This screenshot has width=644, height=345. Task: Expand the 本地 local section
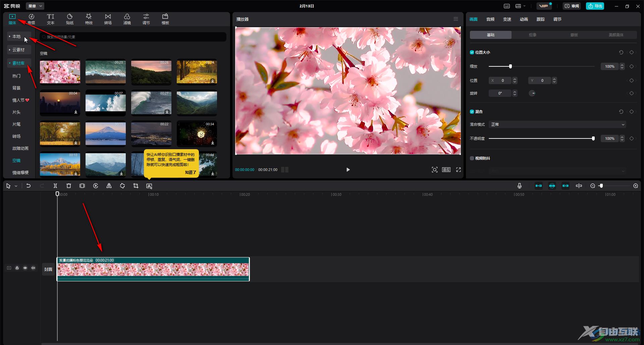(19, 36)
